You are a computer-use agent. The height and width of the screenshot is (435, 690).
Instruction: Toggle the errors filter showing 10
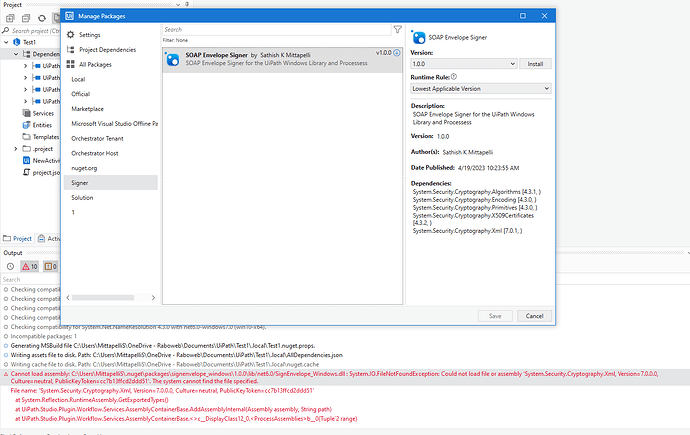coord(30,267)
